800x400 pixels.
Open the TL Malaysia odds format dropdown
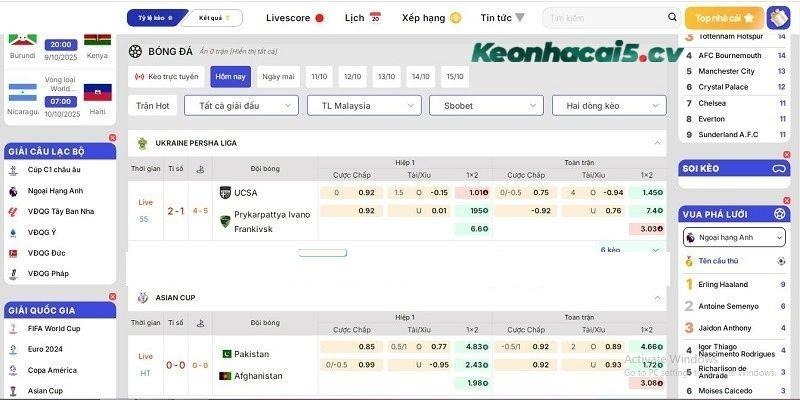pos(365,105)
